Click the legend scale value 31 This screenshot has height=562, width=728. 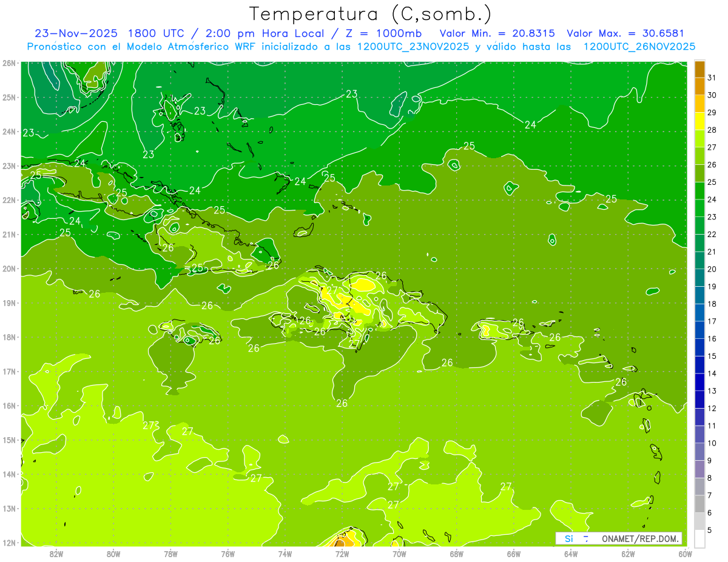(712, 78)
